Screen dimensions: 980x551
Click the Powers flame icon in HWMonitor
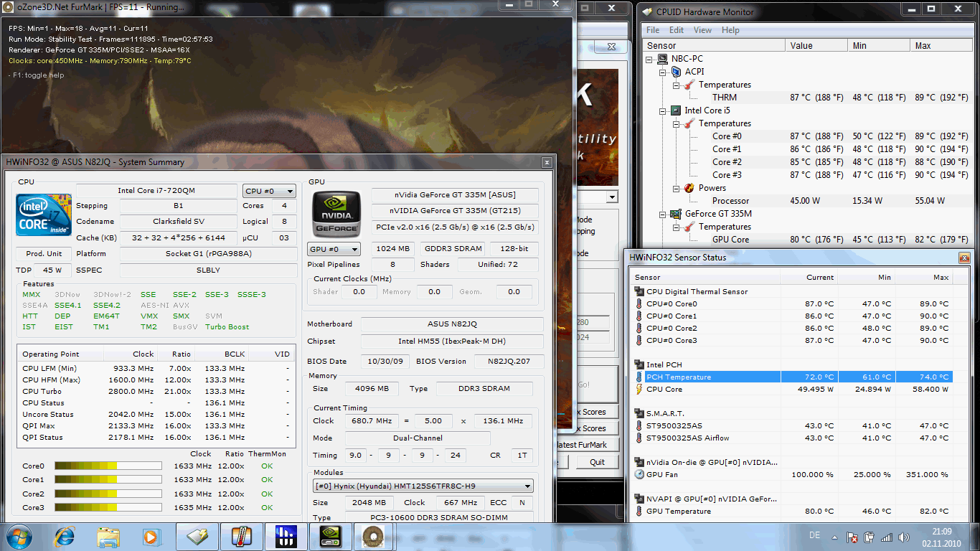click(689, 188)
